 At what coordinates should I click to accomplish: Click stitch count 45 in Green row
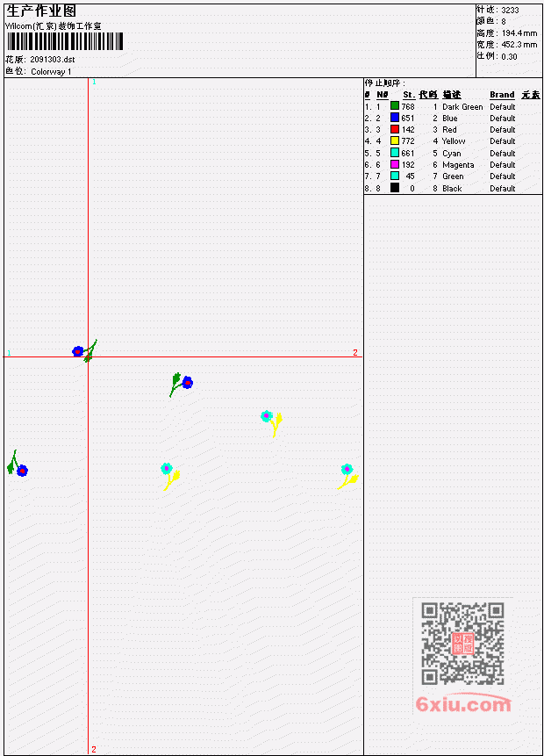(410, 176)
